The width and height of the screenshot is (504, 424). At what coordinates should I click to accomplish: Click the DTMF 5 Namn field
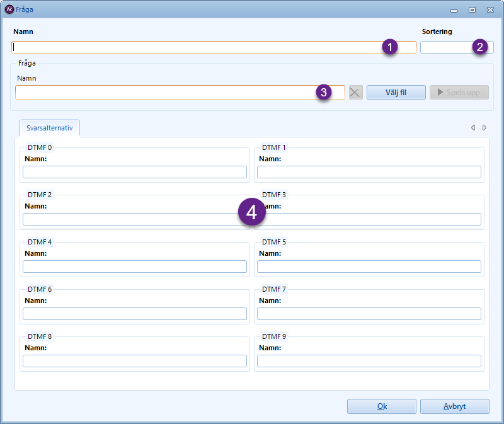369,266
